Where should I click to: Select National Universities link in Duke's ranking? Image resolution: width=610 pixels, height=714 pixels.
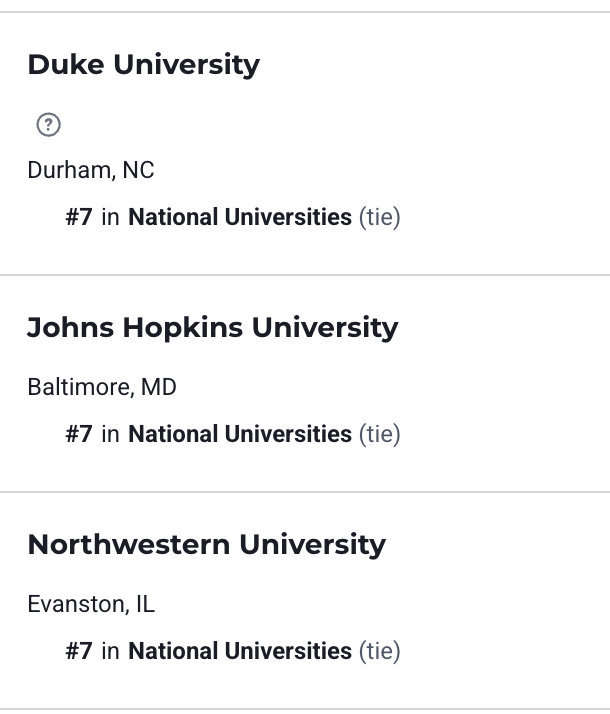point(240,217)
